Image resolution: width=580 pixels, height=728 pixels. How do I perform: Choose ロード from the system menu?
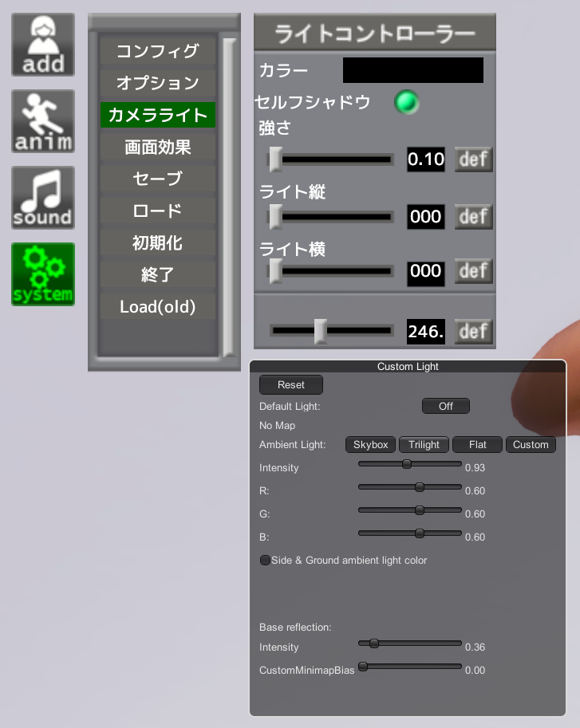(x=158, y=211)
